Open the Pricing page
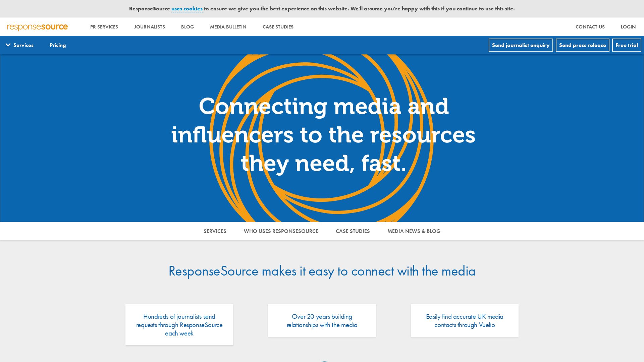The image size is (644, 362). pyautogui.click(x=58, y=45)
